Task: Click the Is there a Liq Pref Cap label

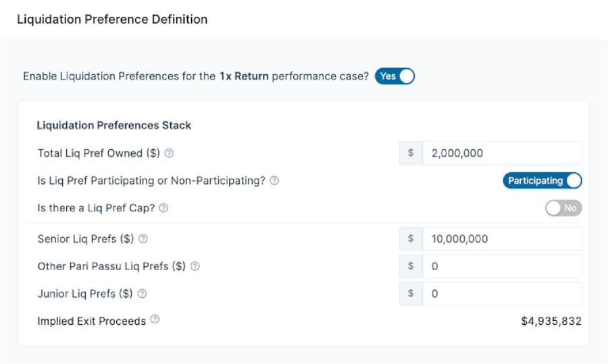Action: (x=96, y=208)
